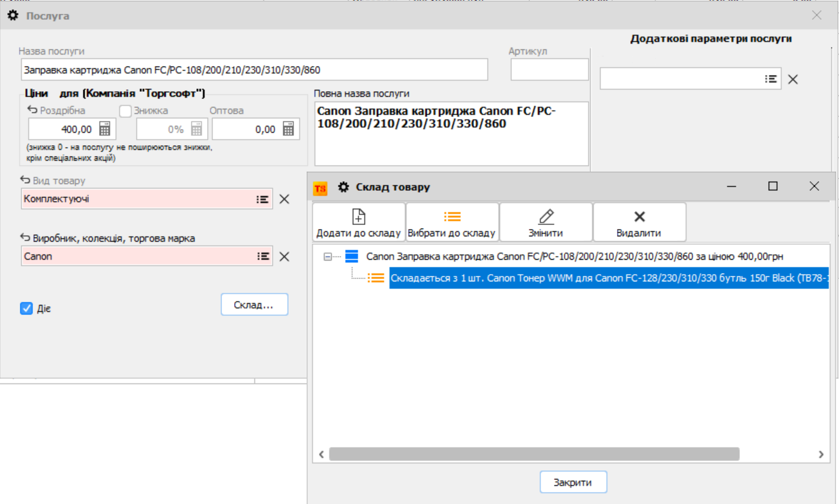Click Видалити toolbar button
The height and width of the screenshot is (504, 839).
click(x=639, y=222)
